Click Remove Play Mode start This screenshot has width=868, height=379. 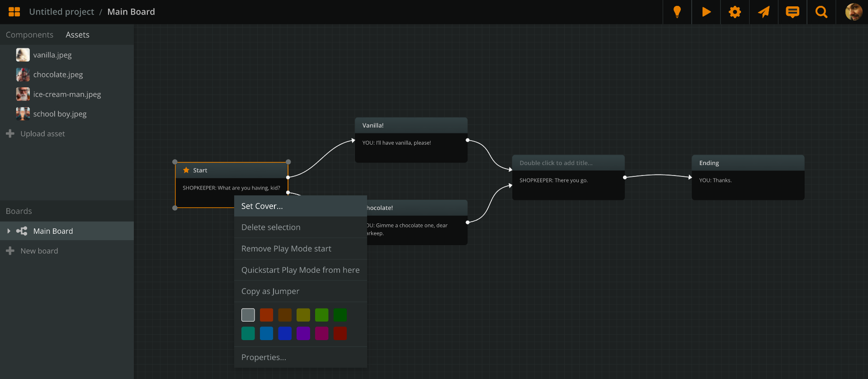pos(286,249)
